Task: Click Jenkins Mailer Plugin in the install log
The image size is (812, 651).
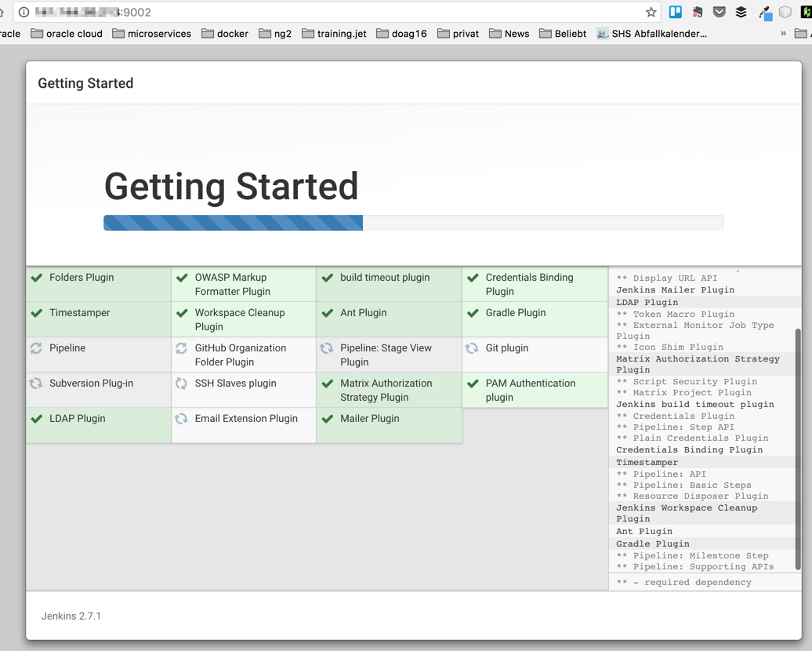Action: (676, 289)
